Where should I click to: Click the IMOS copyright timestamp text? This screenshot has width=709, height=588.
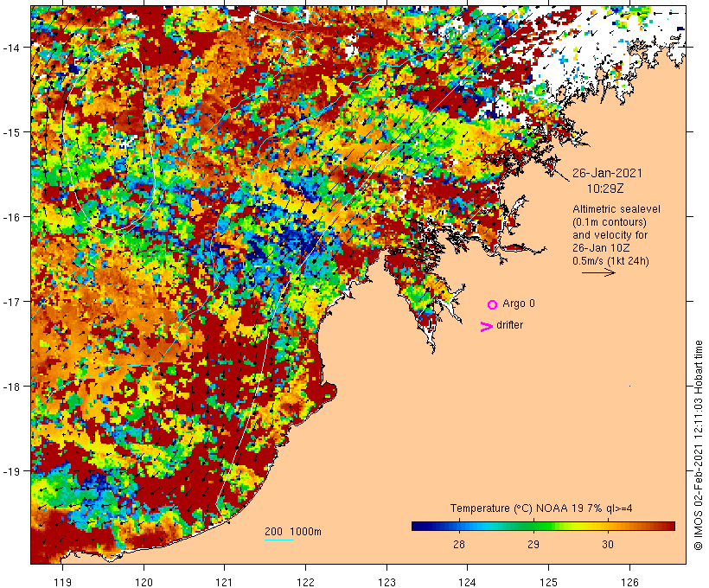point(699,445)
